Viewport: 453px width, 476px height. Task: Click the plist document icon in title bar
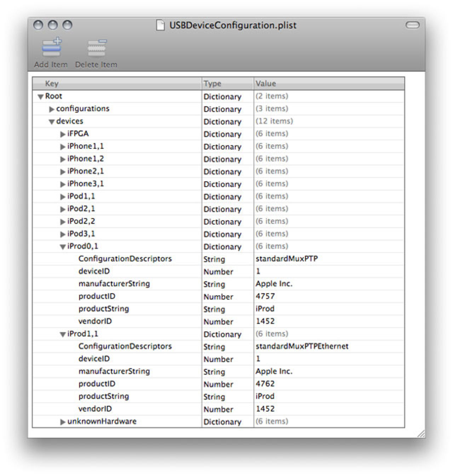click(161, 25)
